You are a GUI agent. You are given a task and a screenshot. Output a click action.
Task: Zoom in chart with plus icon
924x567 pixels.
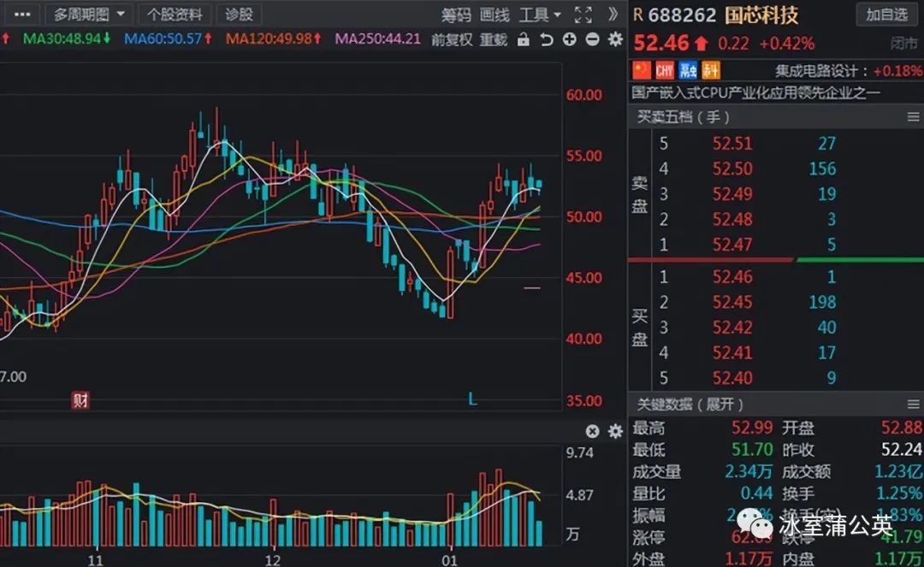[x=569, y=39]
